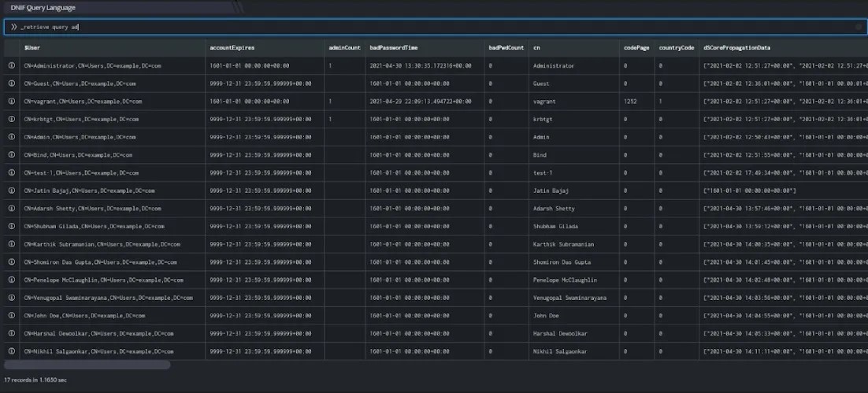This screenshot has width=868, height=393.
Task: Open info icon for Karthik Subramanian row
Action: (12, 244)
